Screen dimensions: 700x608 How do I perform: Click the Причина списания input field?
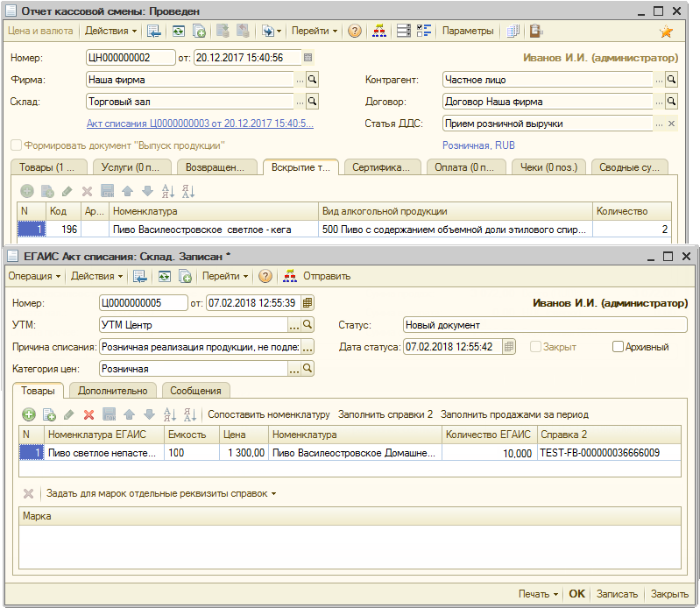200,347
